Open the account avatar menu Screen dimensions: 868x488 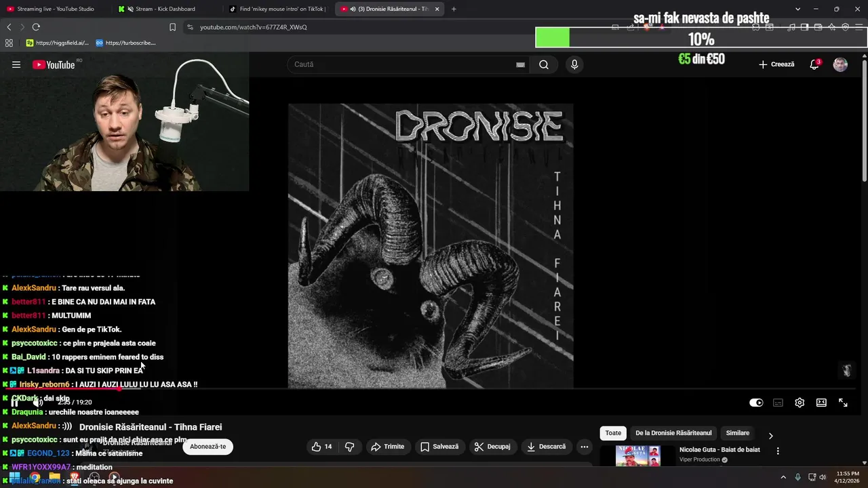point(840,64)
